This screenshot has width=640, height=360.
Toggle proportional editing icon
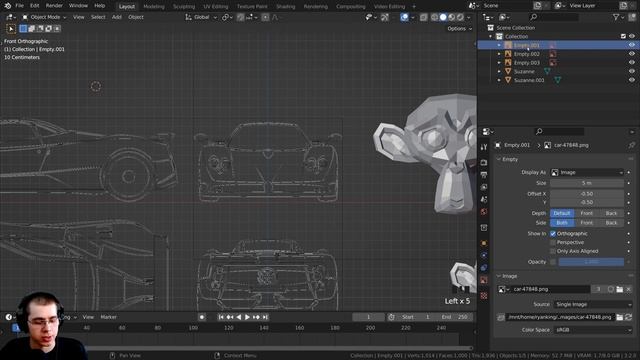point(265,17)
